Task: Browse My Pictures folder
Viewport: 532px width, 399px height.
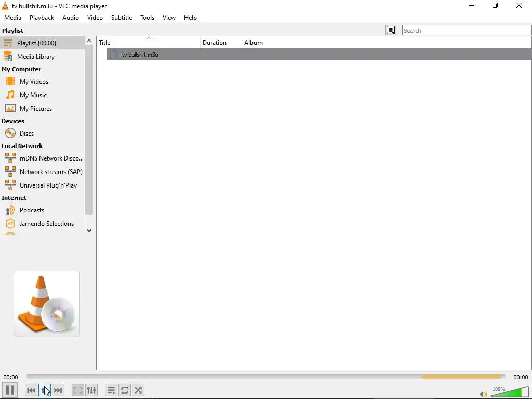Action: [x=42, y=109]
